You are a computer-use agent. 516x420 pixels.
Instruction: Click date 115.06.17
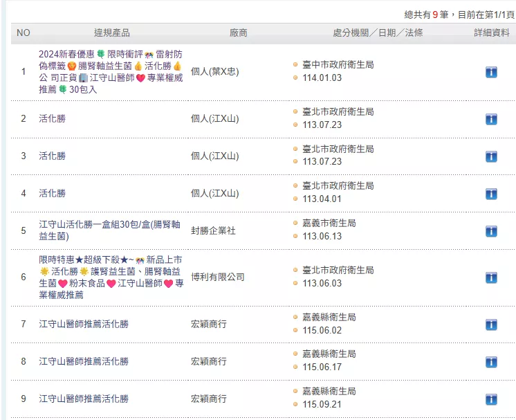322,367
